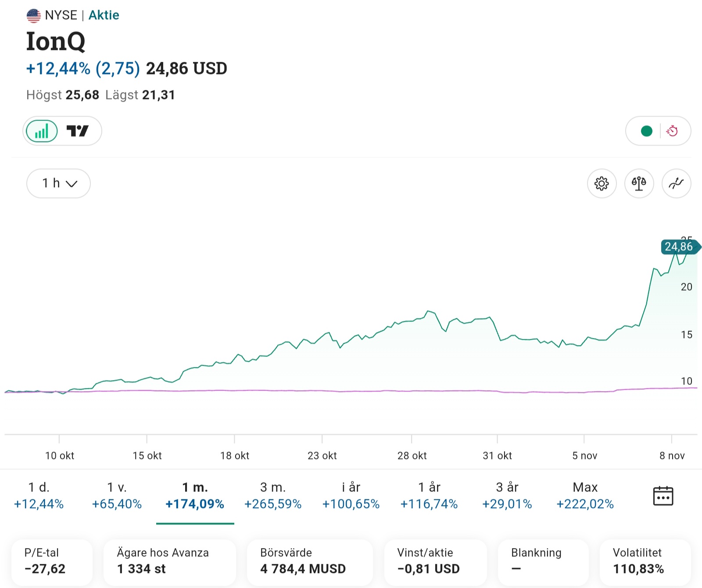Click the red delayed-quotes clock icon
This screenshot has height=588, width=702.
(672, 131)
